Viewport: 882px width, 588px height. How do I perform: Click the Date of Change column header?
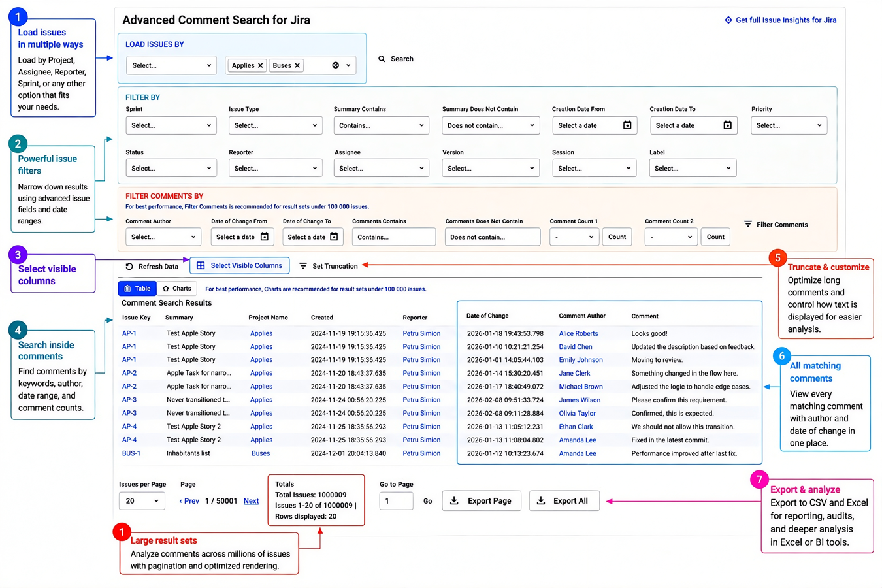pyautogui.click(x=487, y=316)
